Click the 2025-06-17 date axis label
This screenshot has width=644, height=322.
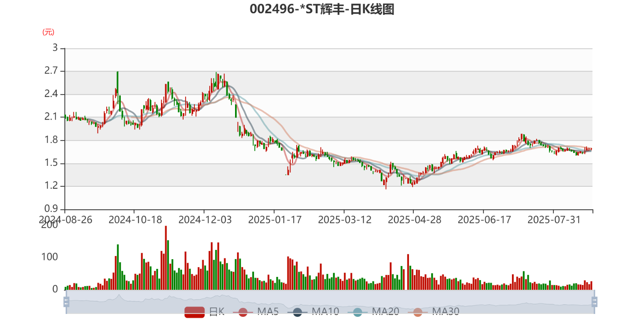[x=484, y=220]
